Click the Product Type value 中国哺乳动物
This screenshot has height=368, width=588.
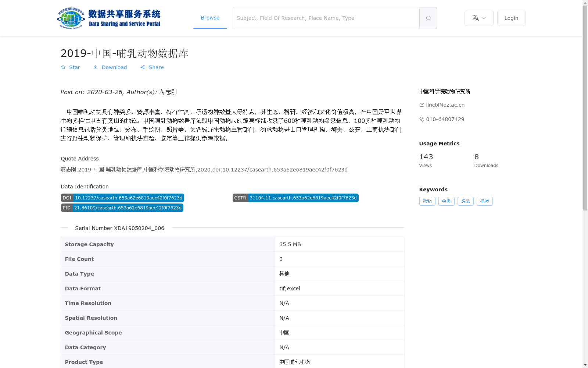294,362
